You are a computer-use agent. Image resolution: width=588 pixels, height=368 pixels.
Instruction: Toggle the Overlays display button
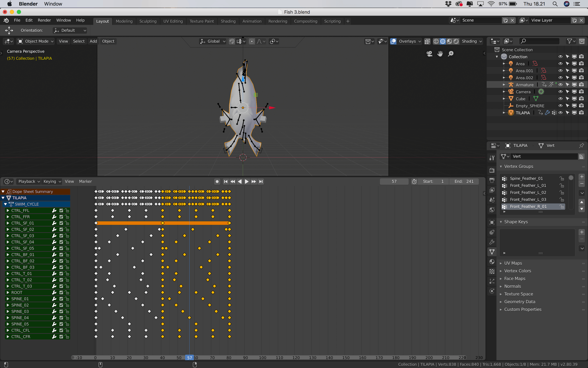click(x=393, y=41)
